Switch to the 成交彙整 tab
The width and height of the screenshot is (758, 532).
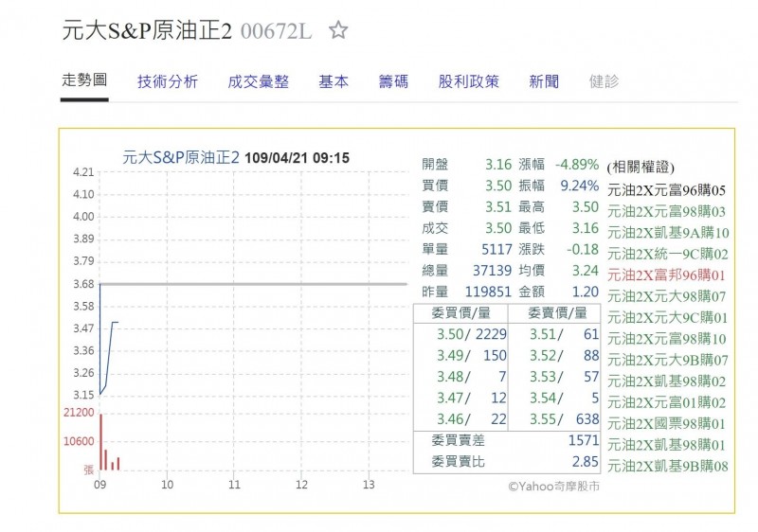pyautogui.click(x=258, y=81)
